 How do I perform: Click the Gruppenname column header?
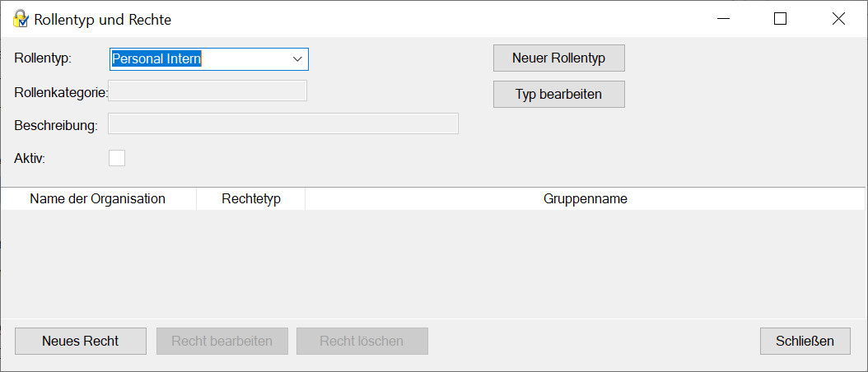click(585, 199)
